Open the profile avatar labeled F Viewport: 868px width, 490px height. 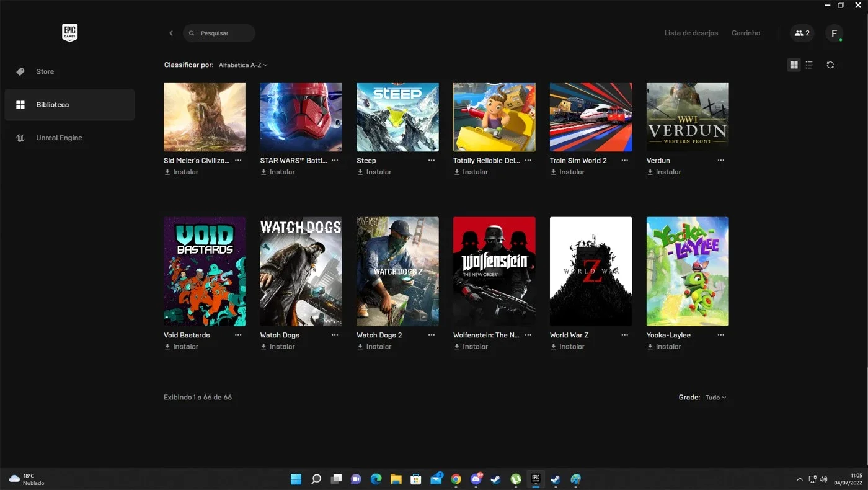834,33
